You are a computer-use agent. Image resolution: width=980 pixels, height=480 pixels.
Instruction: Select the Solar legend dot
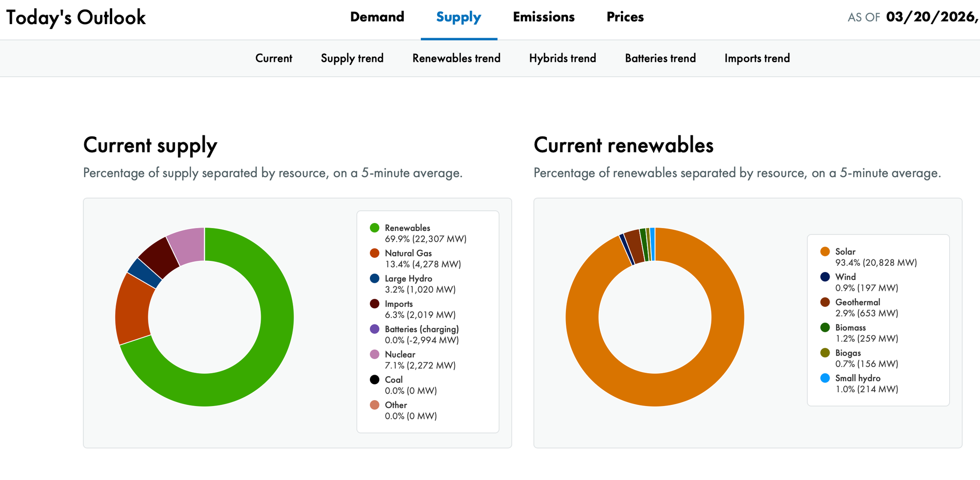[825, 252]
